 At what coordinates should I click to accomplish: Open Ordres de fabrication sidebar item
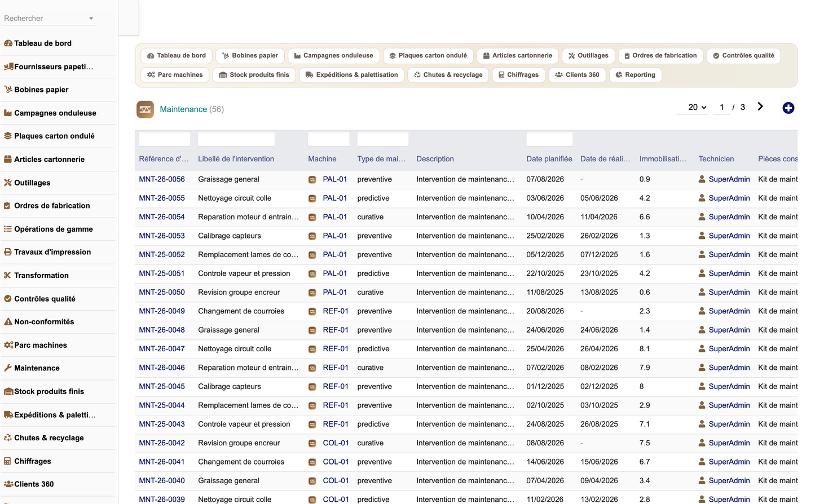click(47, 206)
